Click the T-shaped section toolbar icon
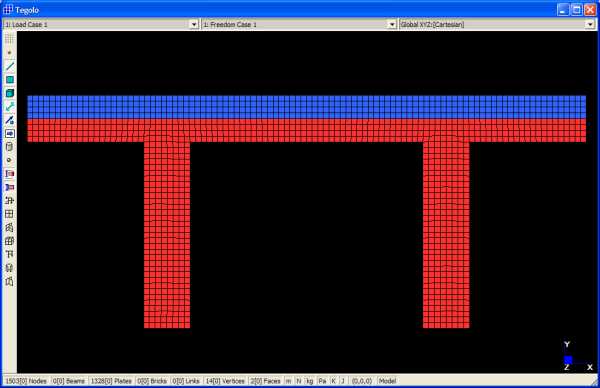The image size is (600, 388). click(x=10, y=254)
